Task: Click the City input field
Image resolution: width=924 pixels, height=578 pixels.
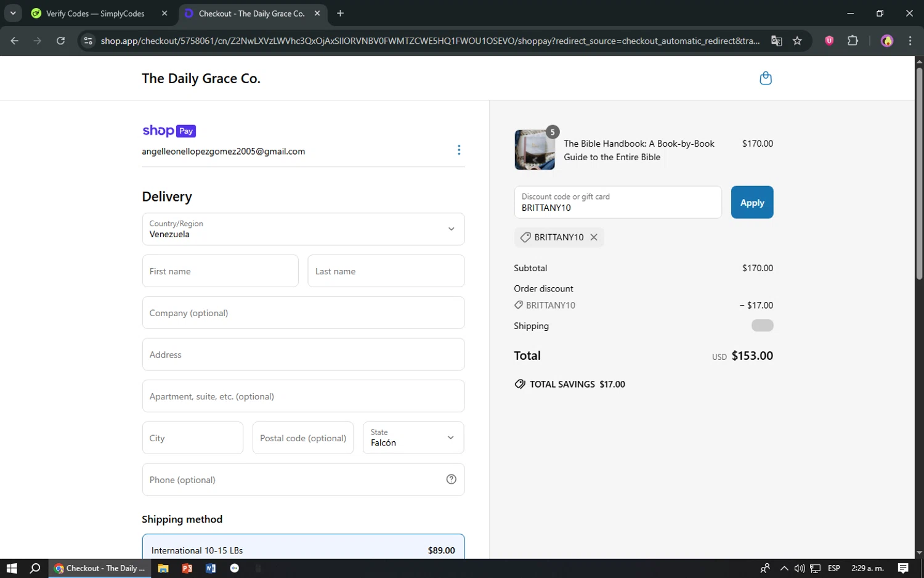Action: pos(192,438)
